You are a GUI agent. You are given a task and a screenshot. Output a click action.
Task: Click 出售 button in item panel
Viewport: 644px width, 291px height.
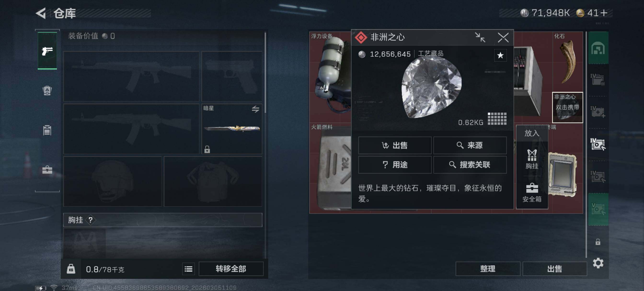point(395,145)
